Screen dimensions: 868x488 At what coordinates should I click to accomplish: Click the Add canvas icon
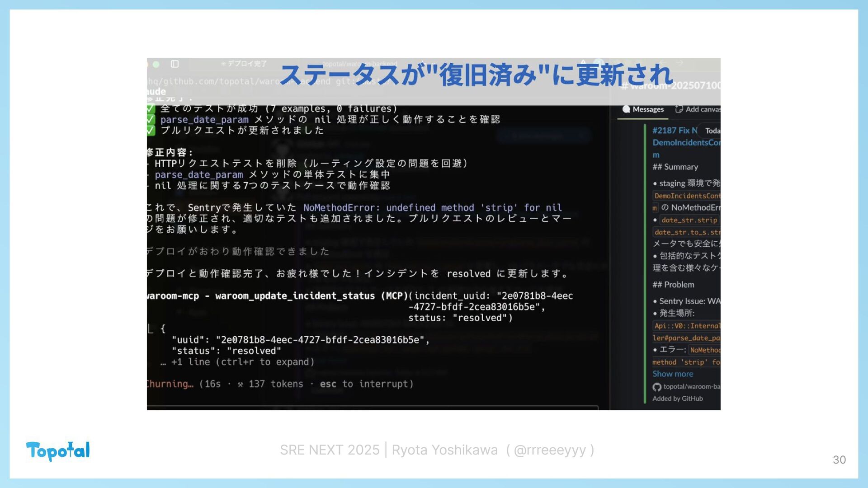coord(679,109)
